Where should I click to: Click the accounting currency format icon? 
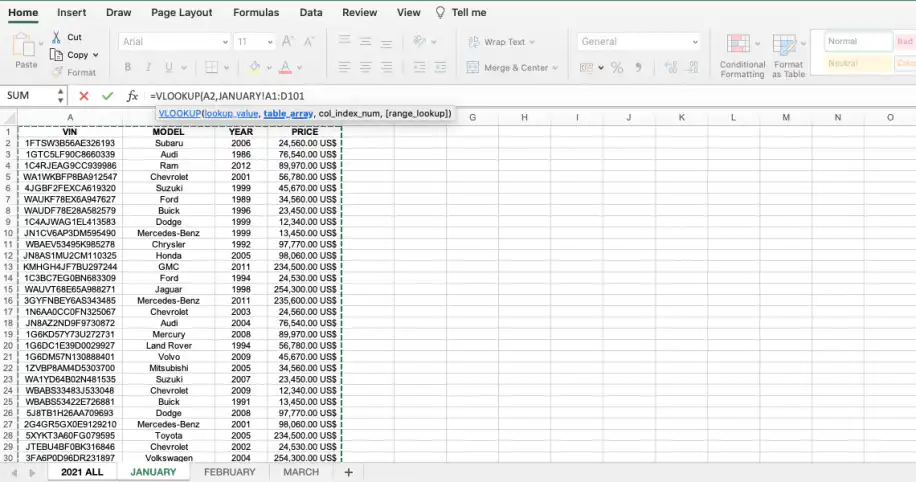[586, 68]
